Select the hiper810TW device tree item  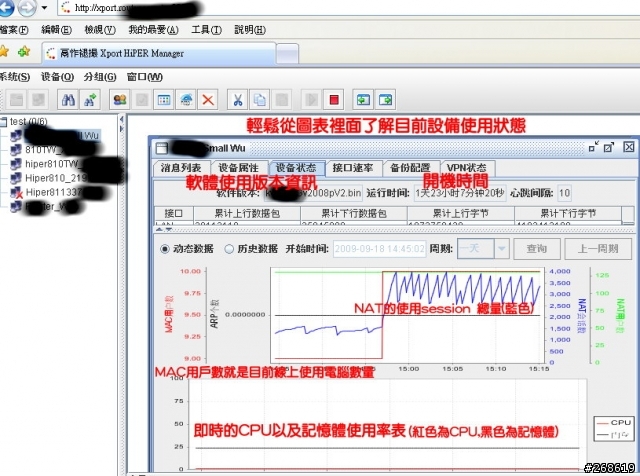point(65,164)
